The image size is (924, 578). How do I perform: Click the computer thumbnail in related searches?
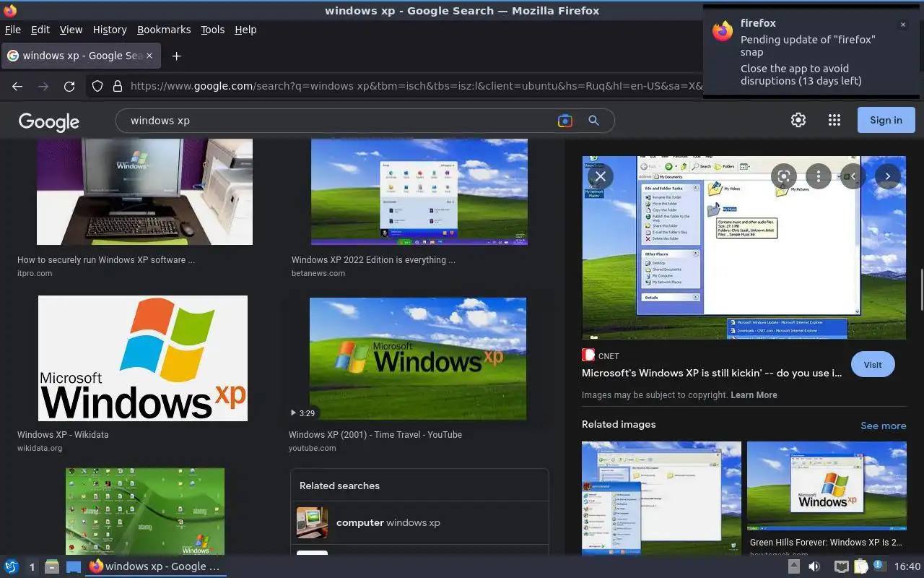[312, 522]
